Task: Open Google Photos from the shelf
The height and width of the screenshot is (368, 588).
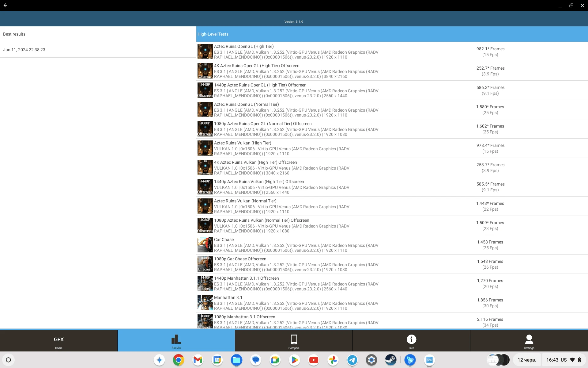Action: 333,360
